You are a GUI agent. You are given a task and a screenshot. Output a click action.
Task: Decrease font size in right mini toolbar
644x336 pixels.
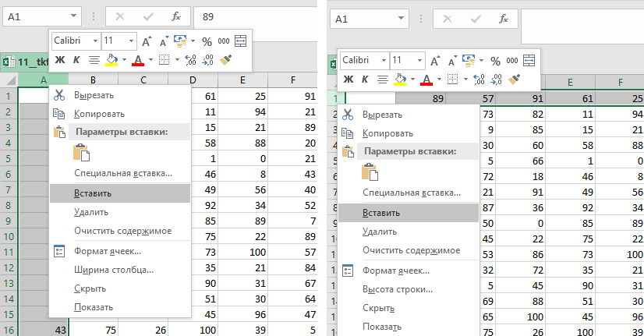click(452, 61)
